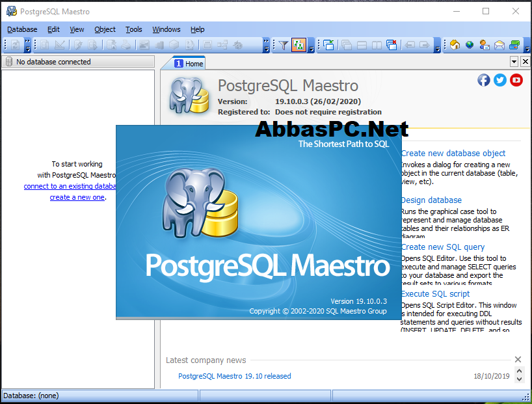532x404 pixels.
Task: Open the YouTube channel icon
Action: tap(516, 80)
